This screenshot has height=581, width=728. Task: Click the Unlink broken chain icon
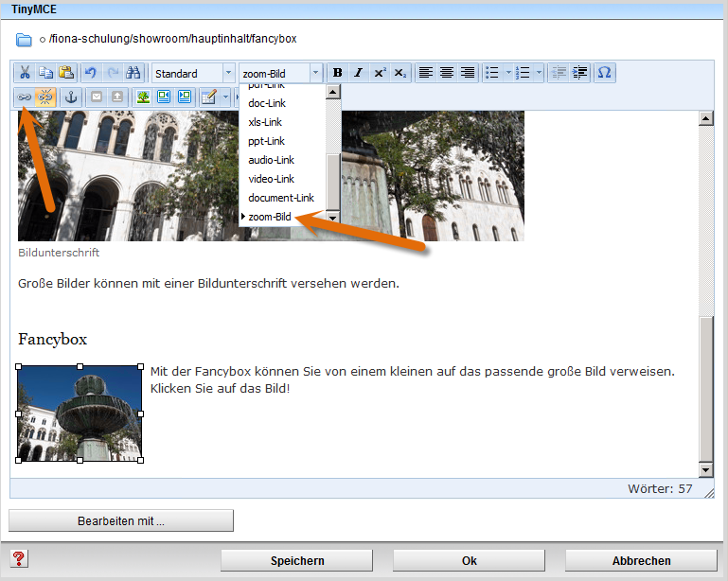coord(45,97)
